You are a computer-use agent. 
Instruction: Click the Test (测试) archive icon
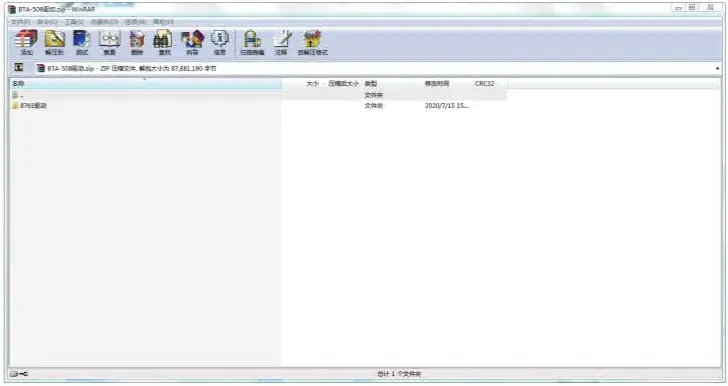click(82, 42)
